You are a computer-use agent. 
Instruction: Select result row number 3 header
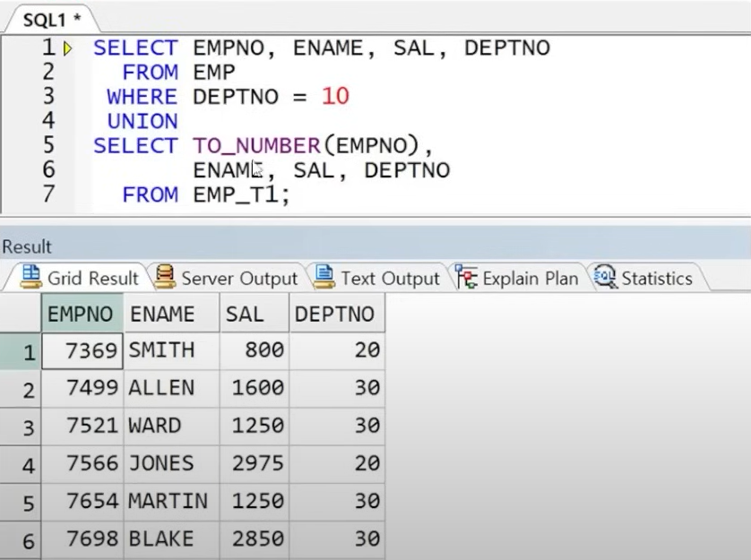tap(21, 427)
